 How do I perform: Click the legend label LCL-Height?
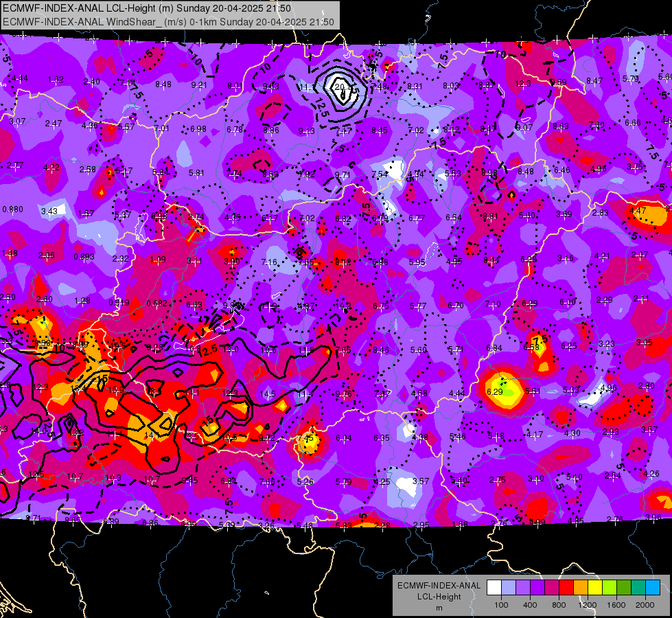[439, 597]
